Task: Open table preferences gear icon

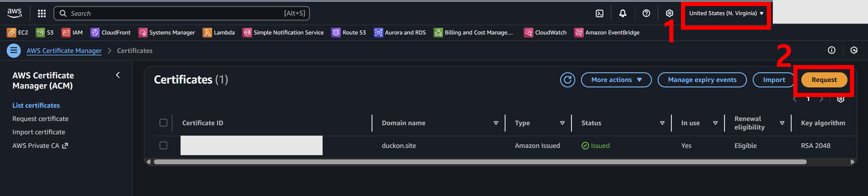Action: pos(841,99)
